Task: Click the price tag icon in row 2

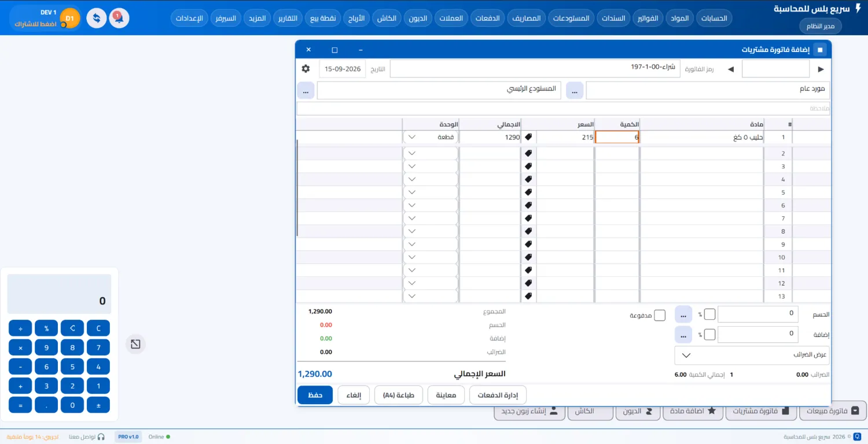Action: click(x=528, y=153)
